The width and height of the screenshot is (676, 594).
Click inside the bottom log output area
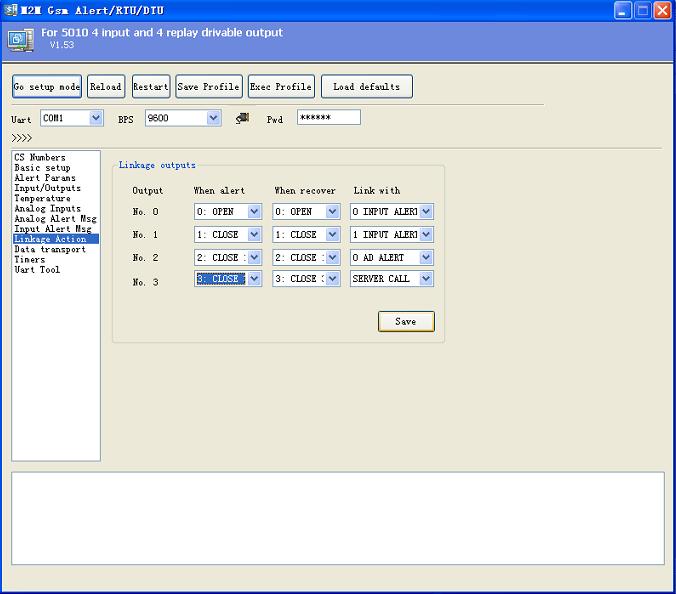[338, 518]
